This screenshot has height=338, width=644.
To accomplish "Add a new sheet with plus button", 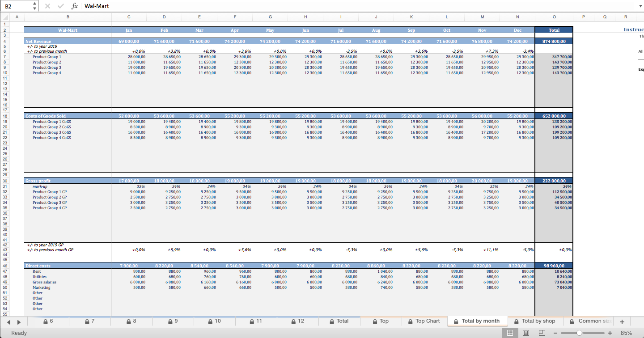I will coord(622,321).
